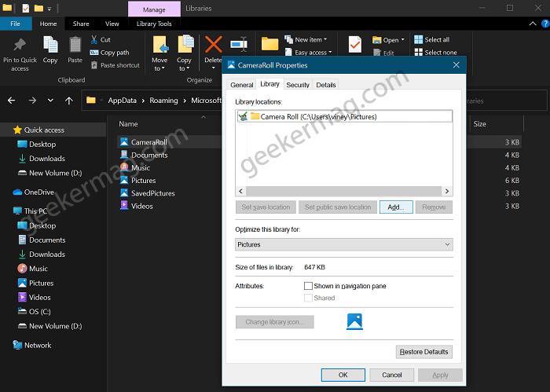Click the red Delete X icon
The image size is (550, 392).
(213, 45)
